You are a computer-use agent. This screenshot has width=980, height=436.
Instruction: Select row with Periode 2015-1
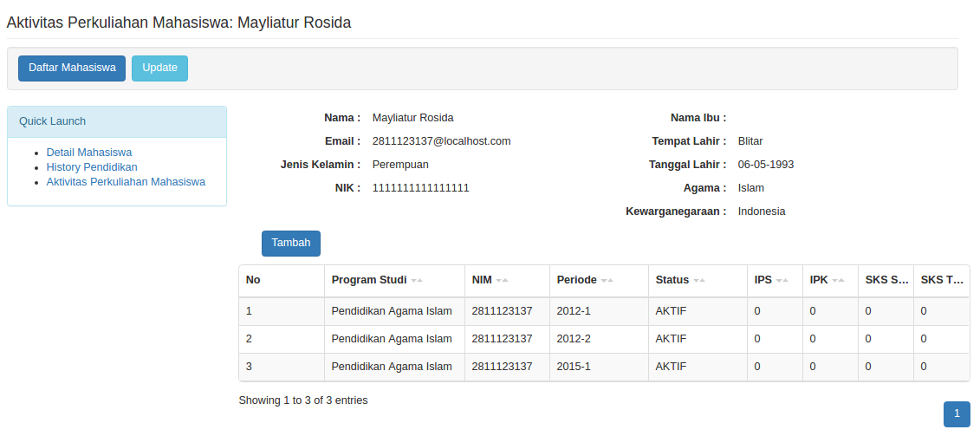[x=604, y=368]
